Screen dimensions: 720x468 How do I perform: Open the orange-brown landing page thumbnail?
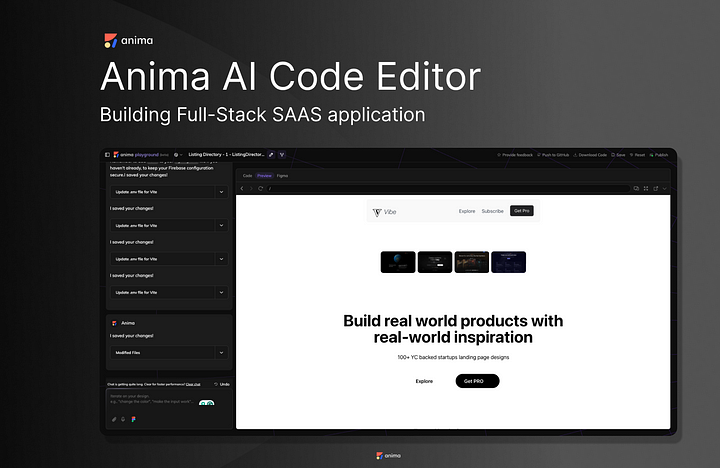[472, 262]
